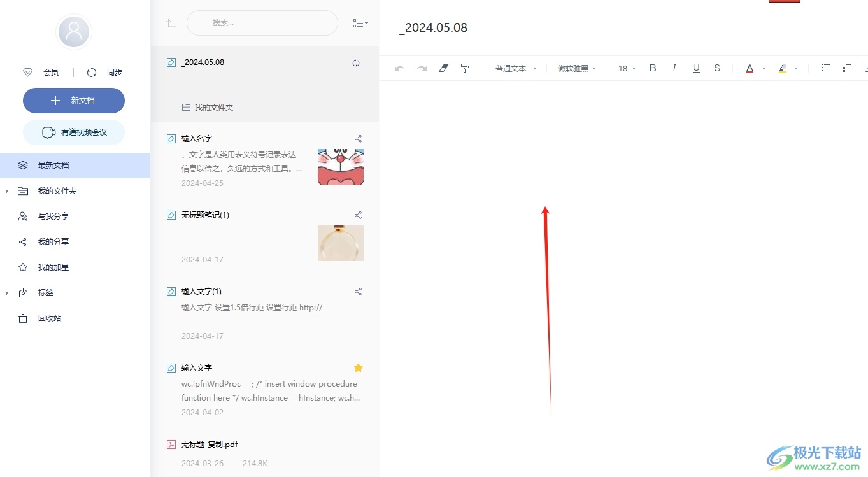Select 最新文档 in the sidebar

pyautogui.click(x=75, y=166)
